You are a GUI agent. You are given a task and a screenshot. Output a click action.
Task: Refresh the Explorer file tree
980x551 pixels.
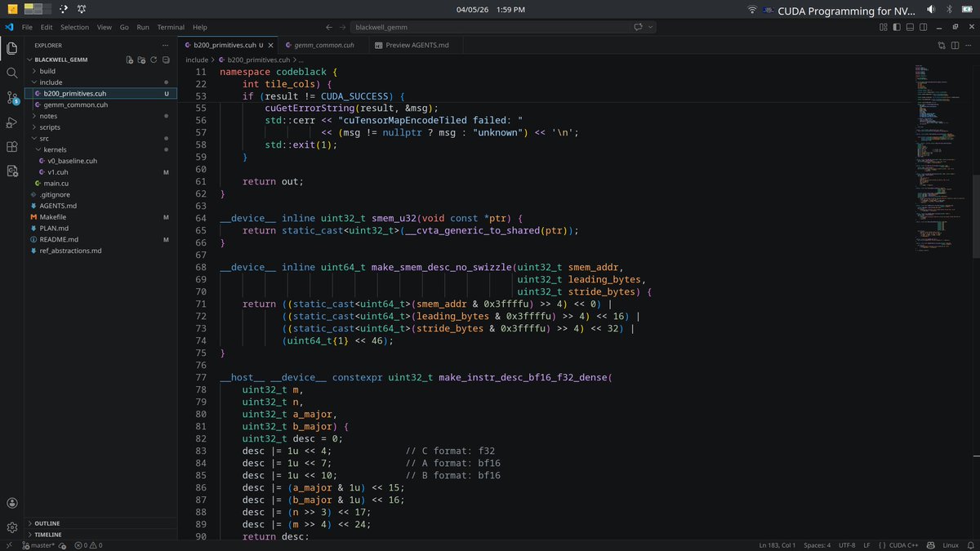154,60
